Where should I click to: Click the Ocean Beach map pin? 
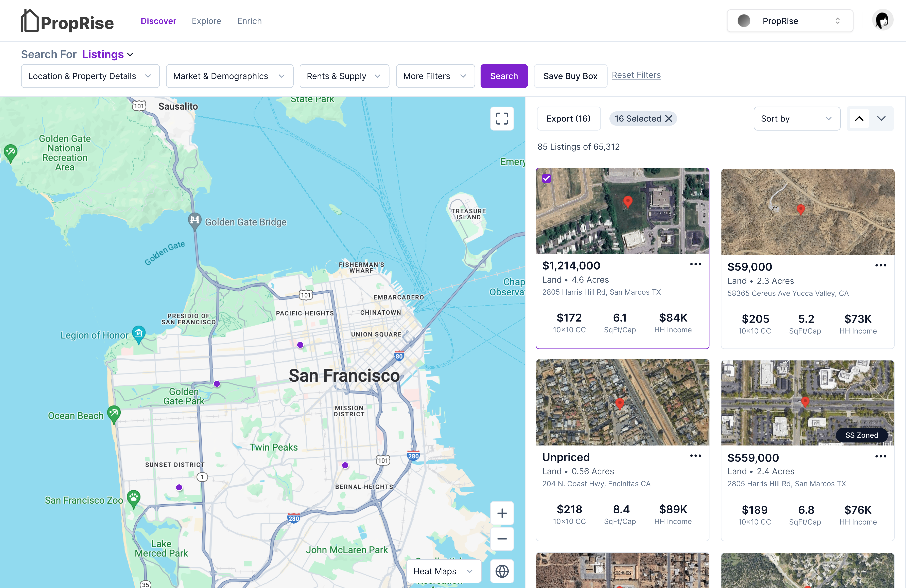pyautogui.click(x=114, y=415)
